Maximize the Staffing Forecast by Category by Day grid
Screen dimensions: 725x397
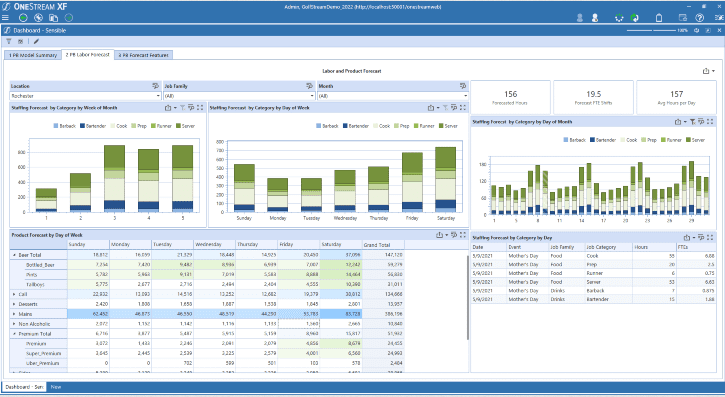click(x=710, y=238)
